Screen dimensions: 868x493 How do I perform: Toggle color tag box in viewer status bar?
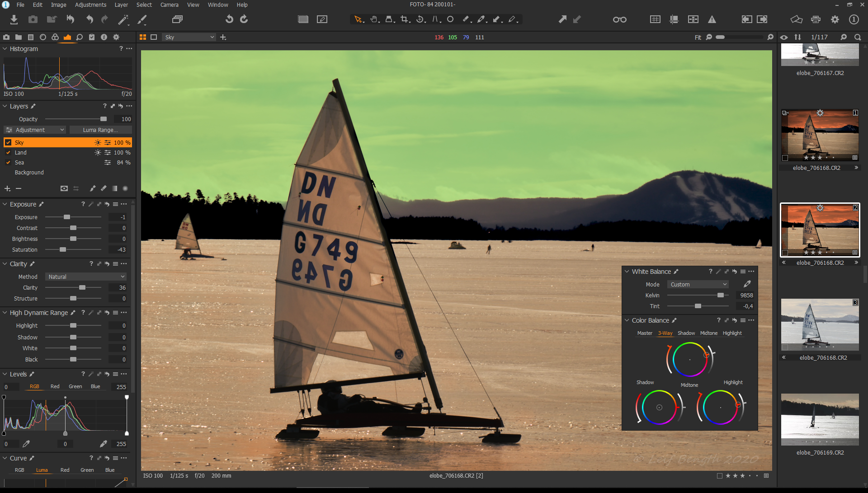point(719,476)
